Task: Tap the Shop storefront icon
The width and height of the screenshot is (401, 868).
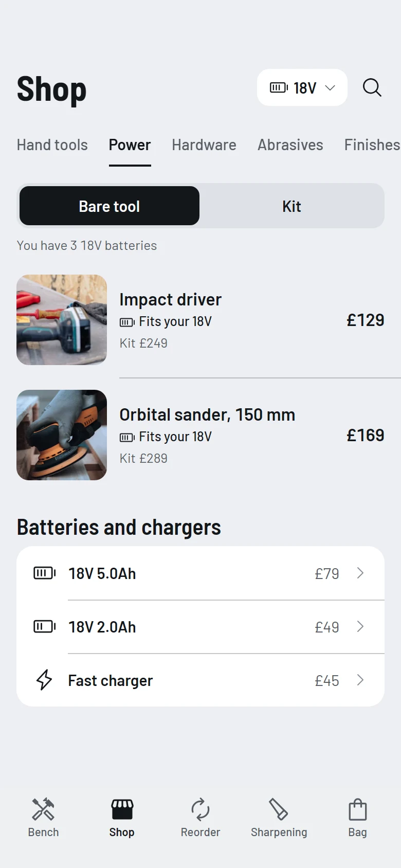Action: pyautogui.click(x=122, y=809)
